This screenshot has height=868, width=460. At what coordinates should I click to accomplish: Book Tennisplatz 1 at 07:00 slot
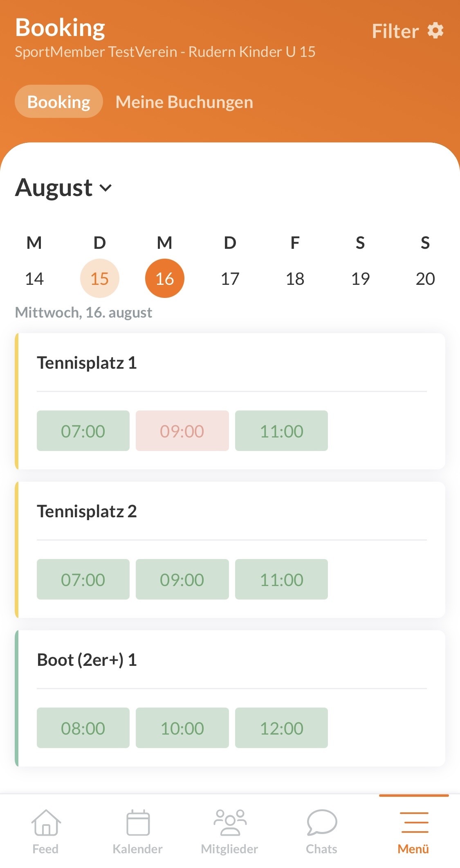pos(83,431)
